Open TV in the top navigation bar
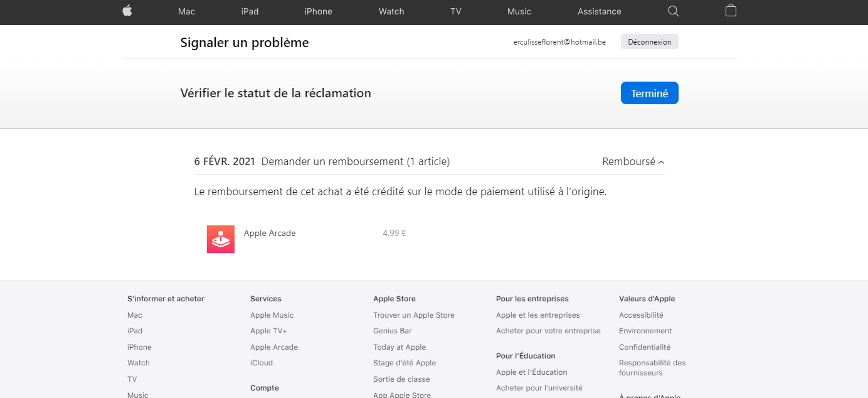Screen dimensions: 868x398 [456, 11]
